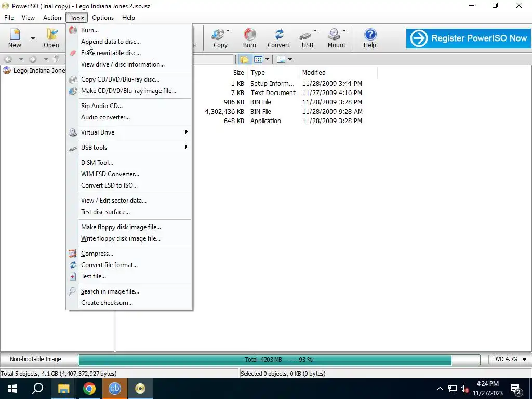This screenshot has height=399, width=532.
Task: Click the back navigation arrow icon
Action: point(8,59)
